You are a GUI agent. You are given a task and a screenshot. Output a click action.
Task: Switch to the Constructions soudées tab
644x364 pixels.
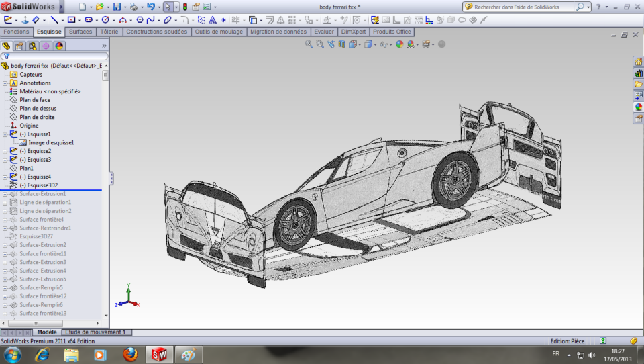pyautogui.click(x=156, y=32)
